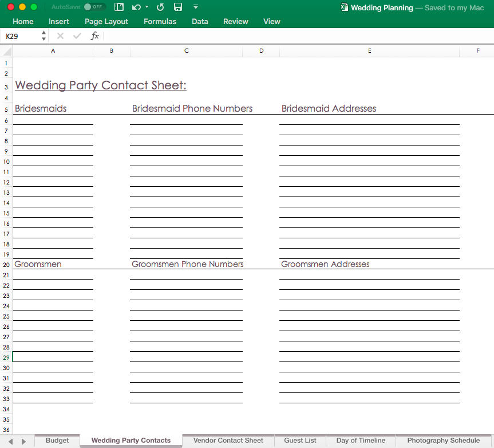Open the Page Layout ribbon tab
Viewport: 494px width, 448px height.
click(x=106, y=21)
